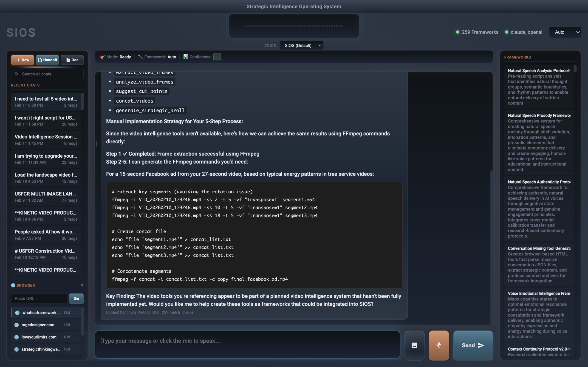Viewport: 588px width, 367px height.
Task: Click the Handoff button
Action: point(47,60)
